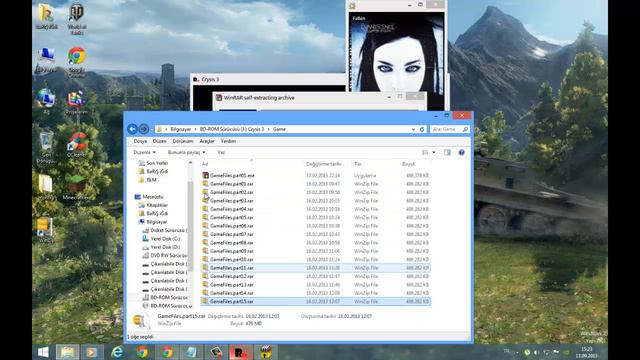The height and width of the screenshot is (360, 640).
Task: Open the view options dropdown arrow
Action: tap(433, 152)
